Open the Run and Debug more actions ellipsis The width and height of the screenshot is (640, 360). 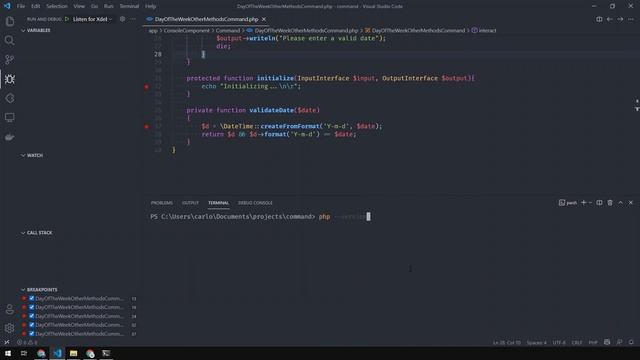[133, 19]
